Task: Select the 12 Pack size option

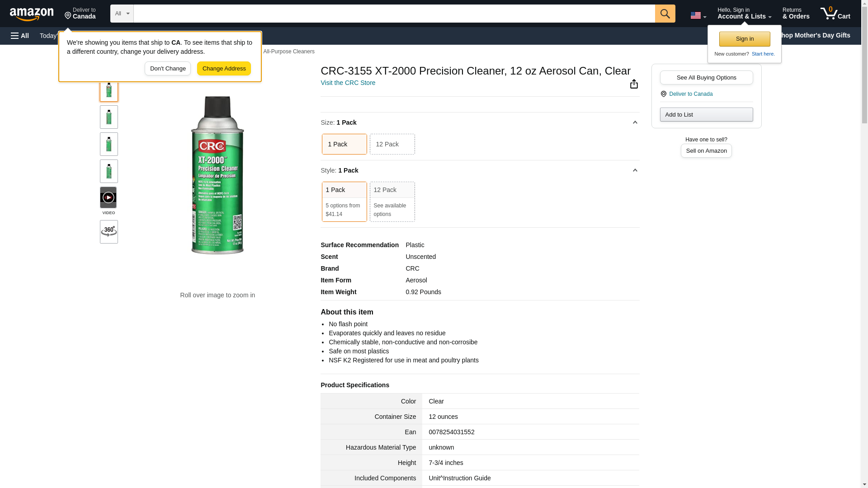Action: [x=392, y=144]
